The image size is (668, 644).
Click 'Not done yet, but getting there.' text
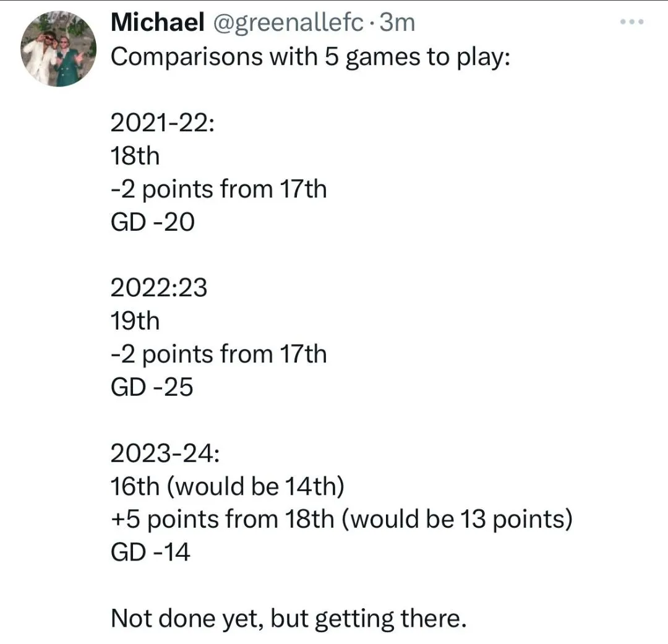click(x=288, y=619)
